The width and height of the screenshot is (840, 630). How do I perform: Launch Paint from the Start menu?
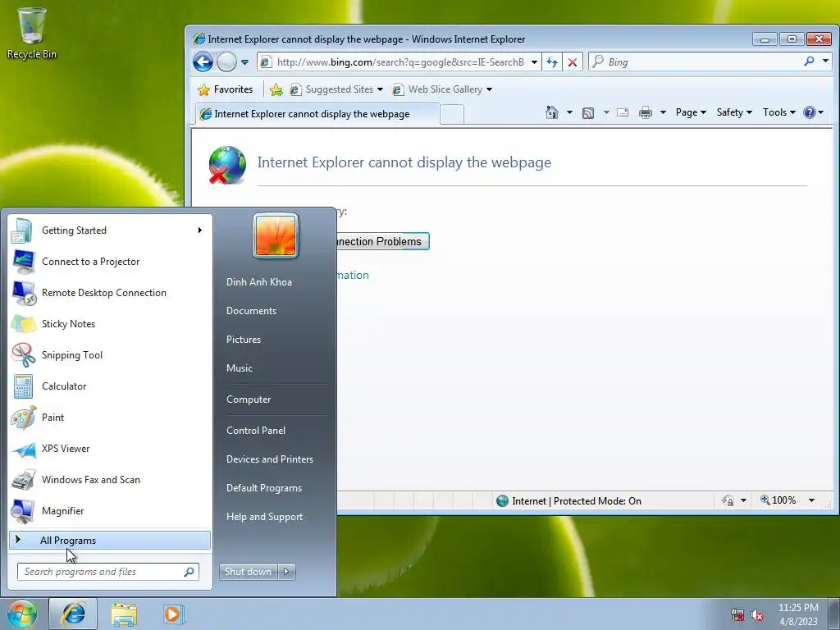tap(111, 418)
